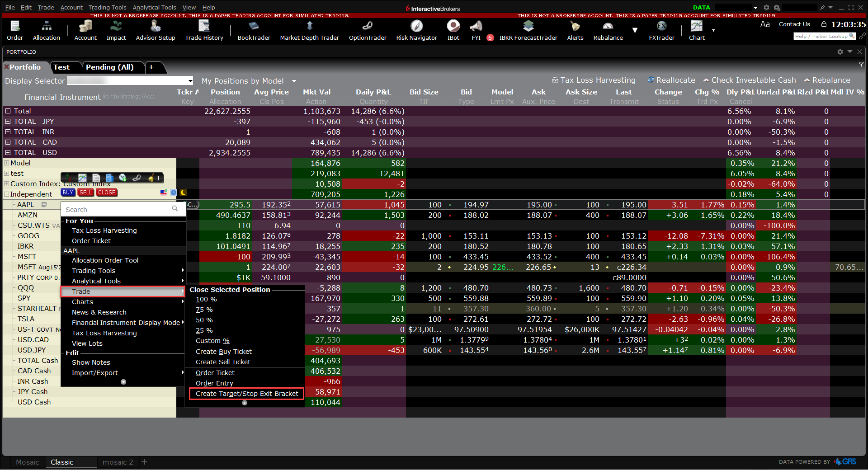The image size is (868, 470).
Task: Click the blue clock icon on Independent row
Action: coord(174,193)
